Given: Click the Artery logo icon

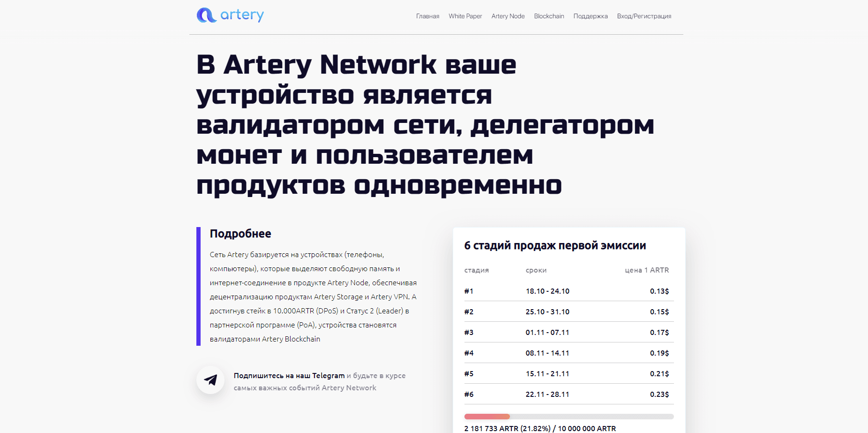Looking at the screenshot, I should 206,15.
